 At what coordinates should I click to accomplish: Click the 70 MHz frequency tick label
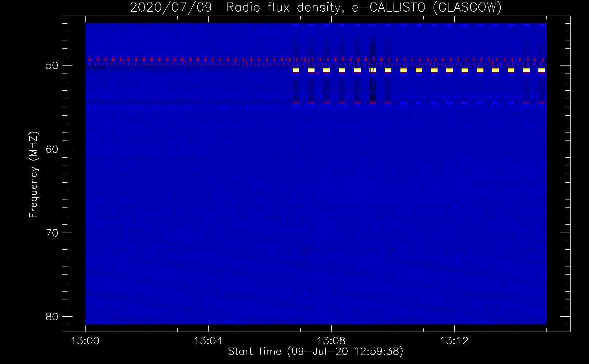[x=52, y=233]
